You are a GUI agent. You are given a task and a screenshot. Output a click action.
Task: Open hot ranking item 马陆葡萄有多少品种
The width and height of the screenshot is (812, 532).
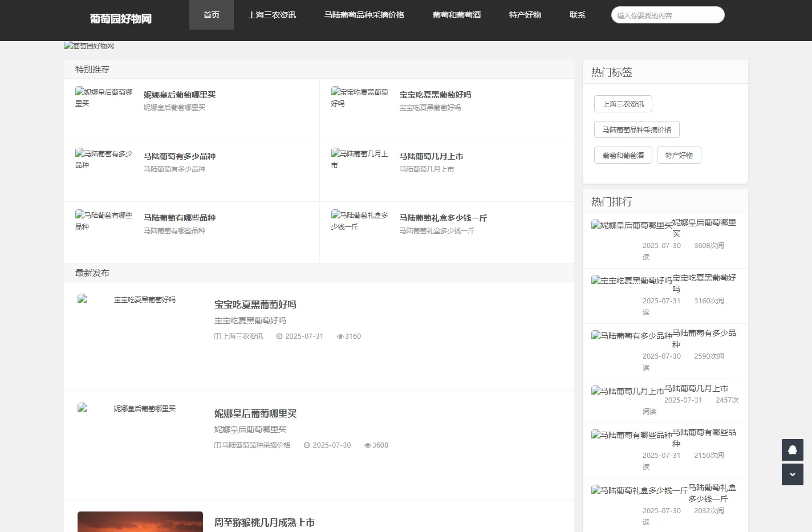pos(704,339)
